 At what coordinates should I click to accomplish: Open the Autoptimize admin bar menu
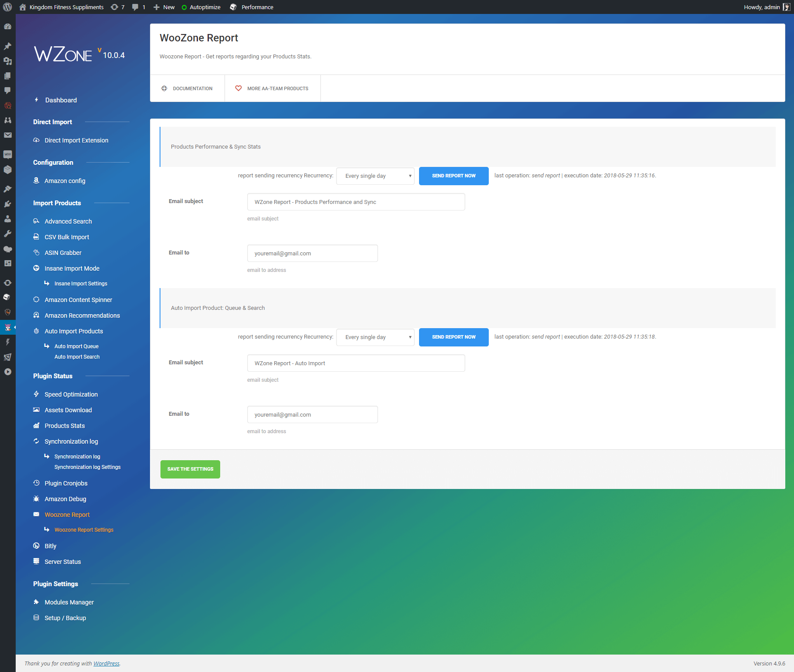click(x=201, y=7)
